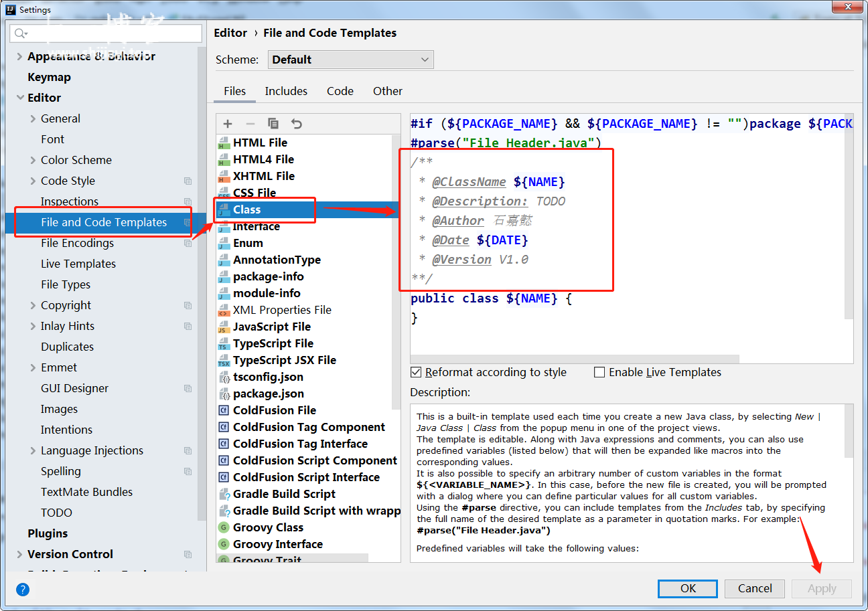Expand the Code Style node
868x611 pixels.
coord(33,181)
